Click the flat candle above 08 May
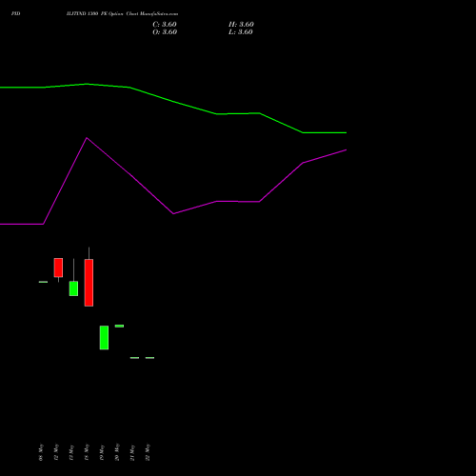This screenshot has width=476, height=476. pos(43,282)
